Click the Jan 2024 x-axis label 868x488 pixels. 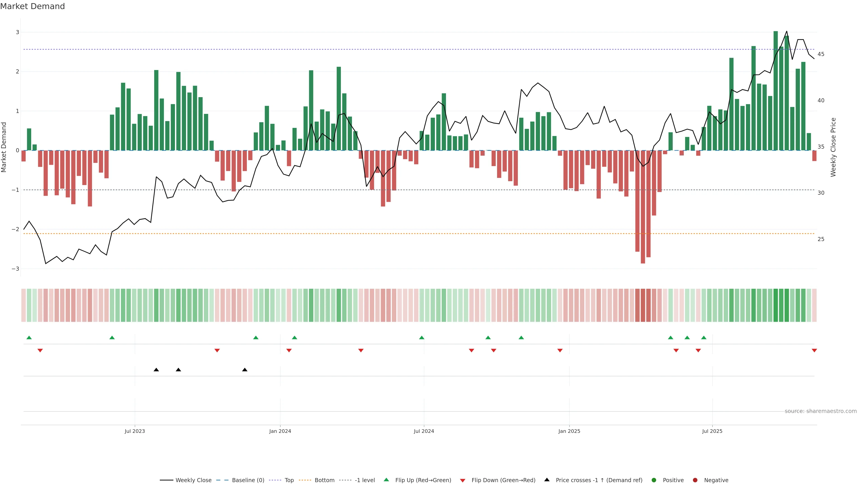click(x=280, y=431)
